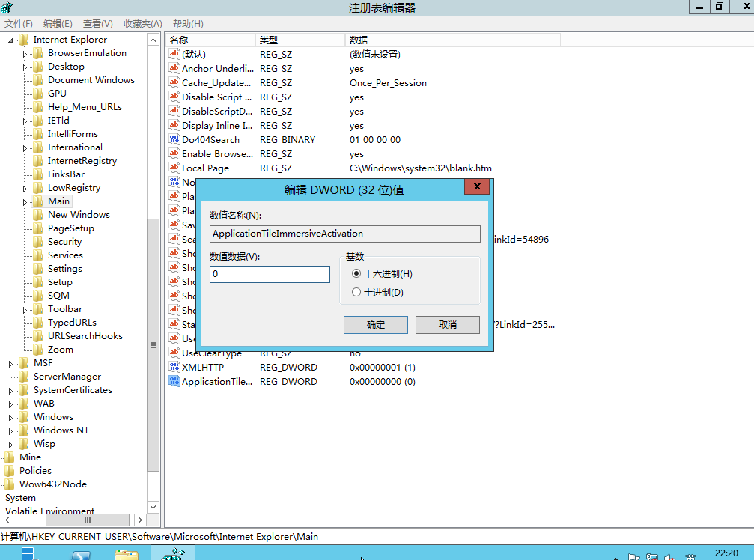Expand the Toolbar registry key

(23, 308)
